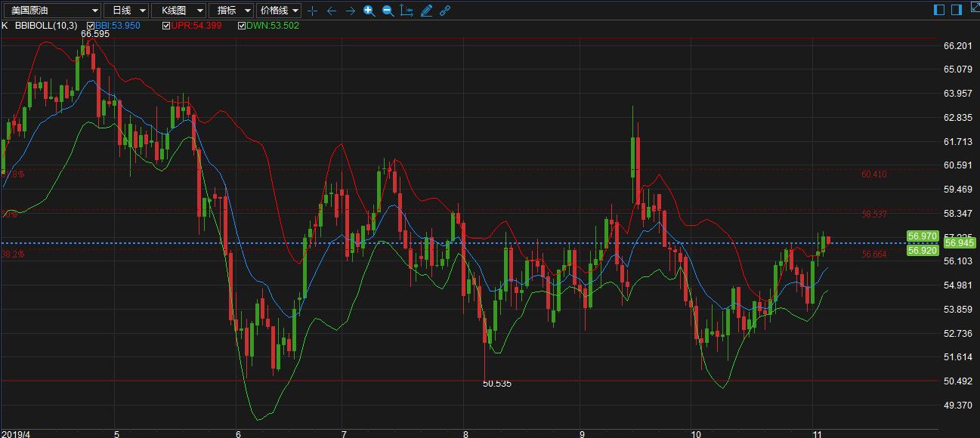Click the chain link icon
This screenshot has width=980, height=438.
445,11
